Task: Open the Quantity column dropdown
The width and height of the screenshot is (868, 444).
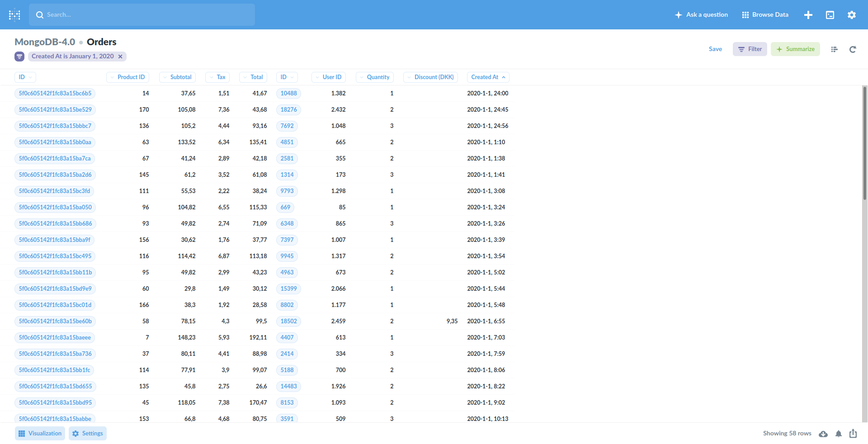Action: click(374, 77)
